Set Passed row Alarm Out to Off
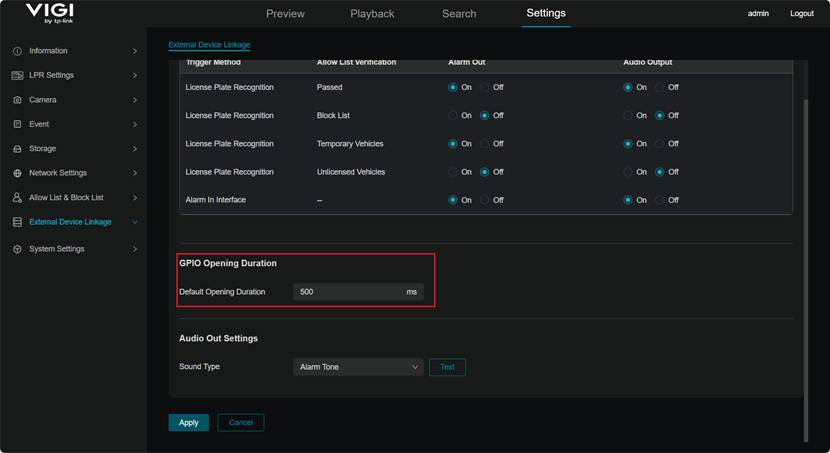The height and width of the screenshot is (453, 830). (484, 87)
